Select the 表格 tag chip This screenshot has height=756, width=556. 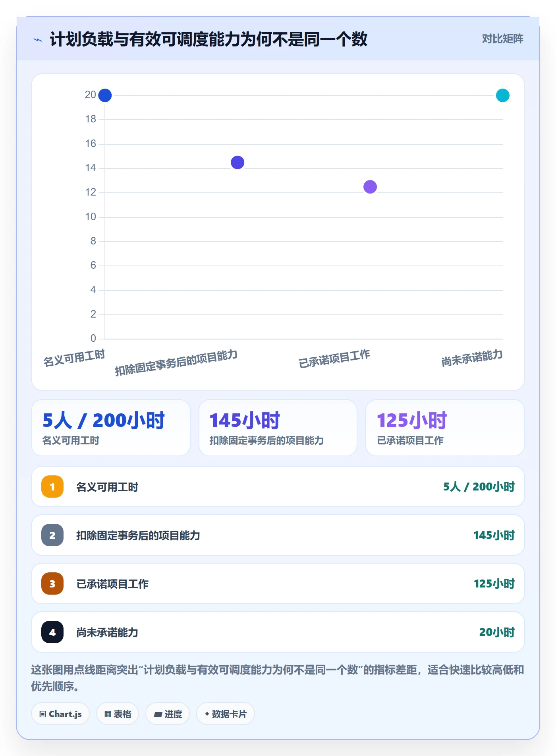118,714
